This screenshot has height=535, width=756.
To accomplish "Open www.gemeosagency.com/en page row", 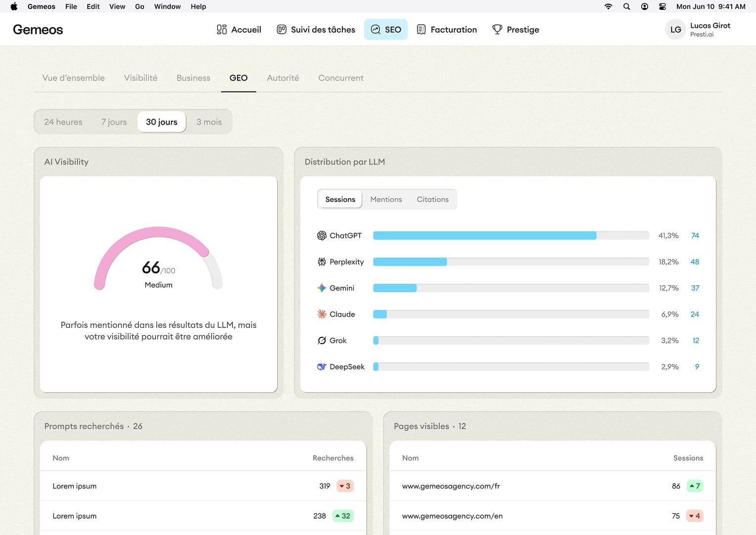I will (x=553, y=516).
